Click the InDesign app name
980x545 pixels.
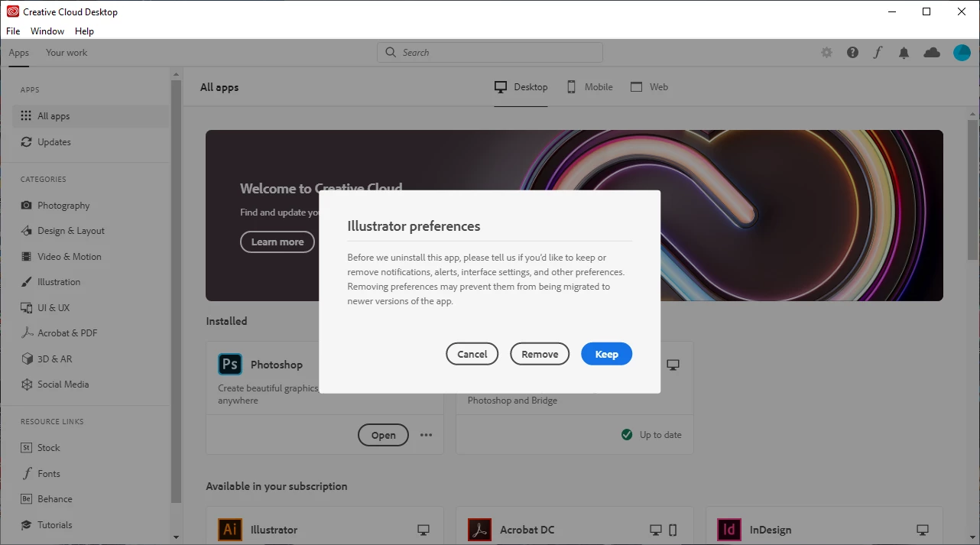771,530
